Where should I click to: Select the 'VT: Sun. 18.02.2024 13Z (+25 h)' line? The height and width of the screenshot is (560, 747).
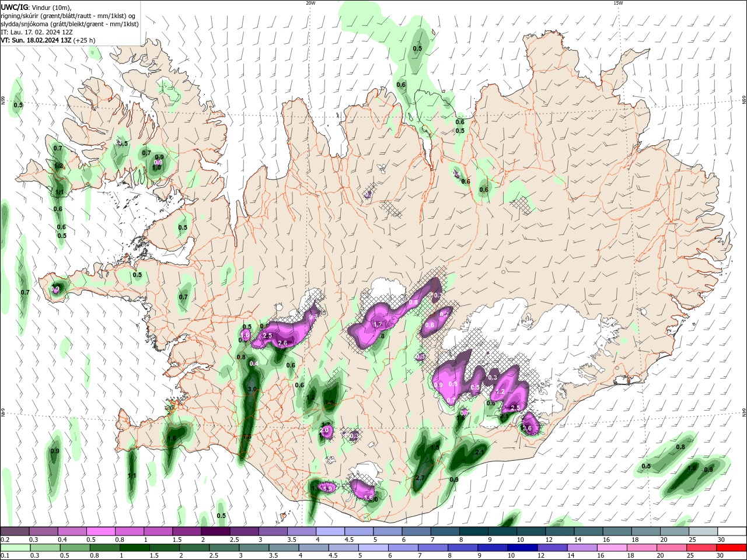click(48, 40)
